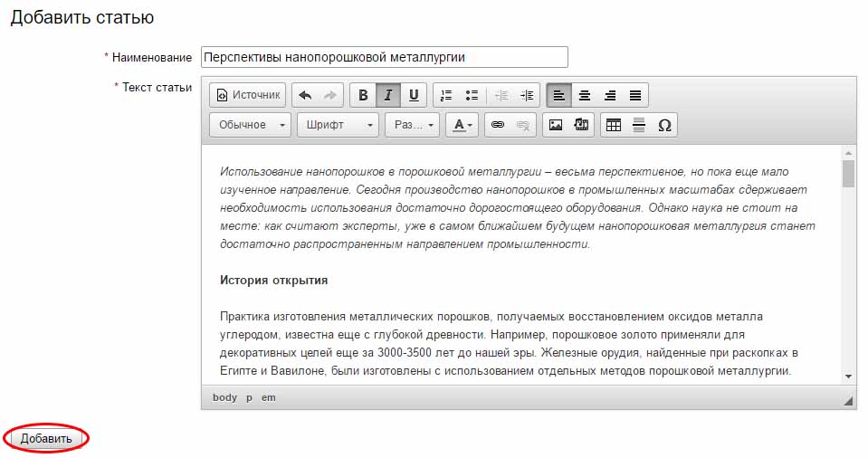Image resolution: width=868 pixels, height=458 pixels.
Task: Open the Обычное paragraph format dropdown
Action: click(250, 125)
